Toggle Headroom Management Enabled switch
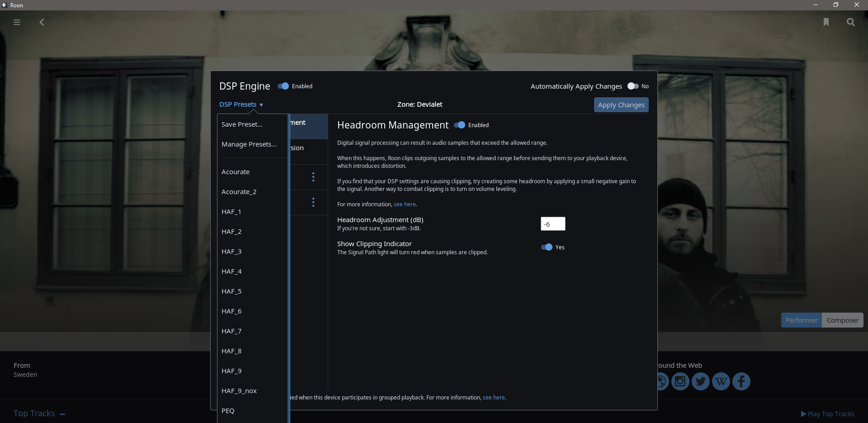 coord(460,125)
